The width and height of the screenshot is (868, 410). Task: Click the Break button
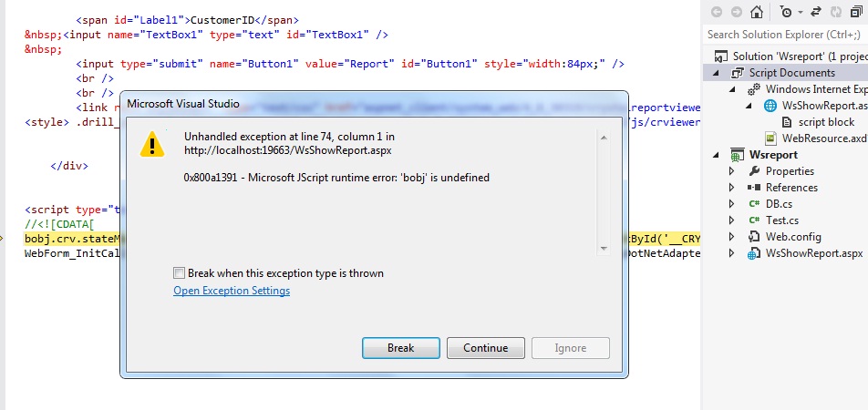[x=401, y=347]
